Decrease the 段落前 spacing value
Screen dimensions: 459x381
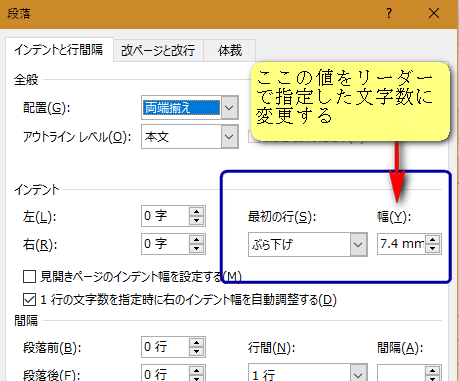(196, 351)
